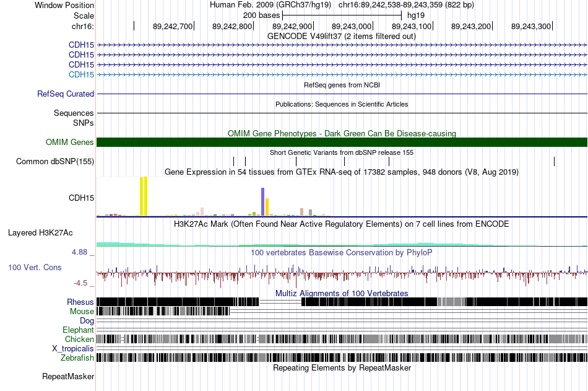Click the RepeatMasker track label

pyautogui.click(x=68, y=376)
